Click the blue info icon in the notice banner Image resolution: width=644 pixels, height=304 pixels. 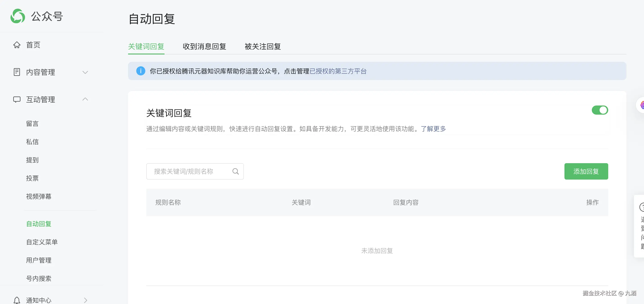pyautogui.click(x=141, y=71)
